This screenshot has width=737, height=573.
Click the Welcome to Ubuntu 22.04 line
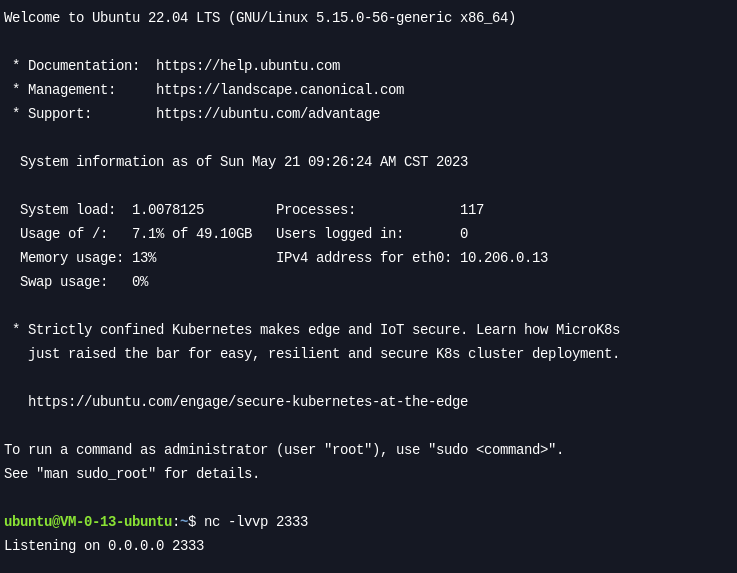260,18
